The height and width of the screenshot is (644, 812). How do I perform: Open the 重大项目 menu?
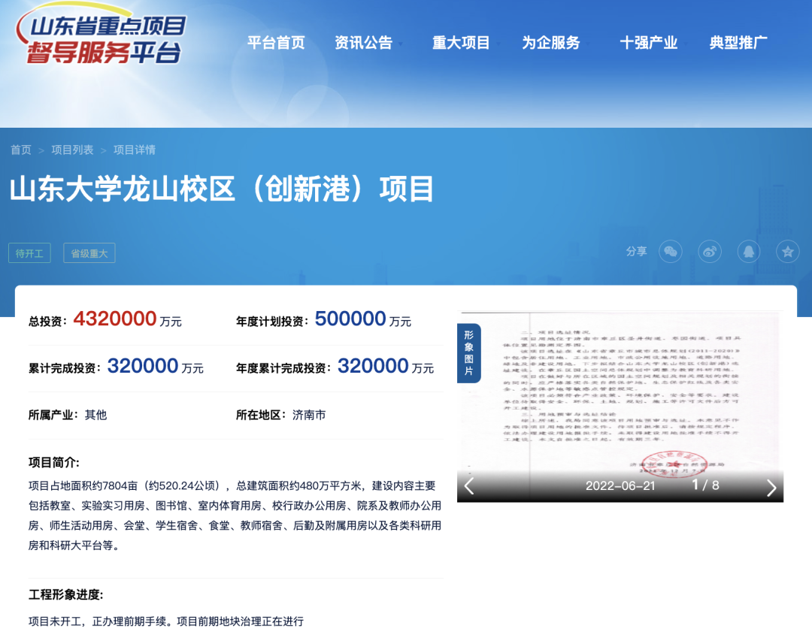coord(461,42)
